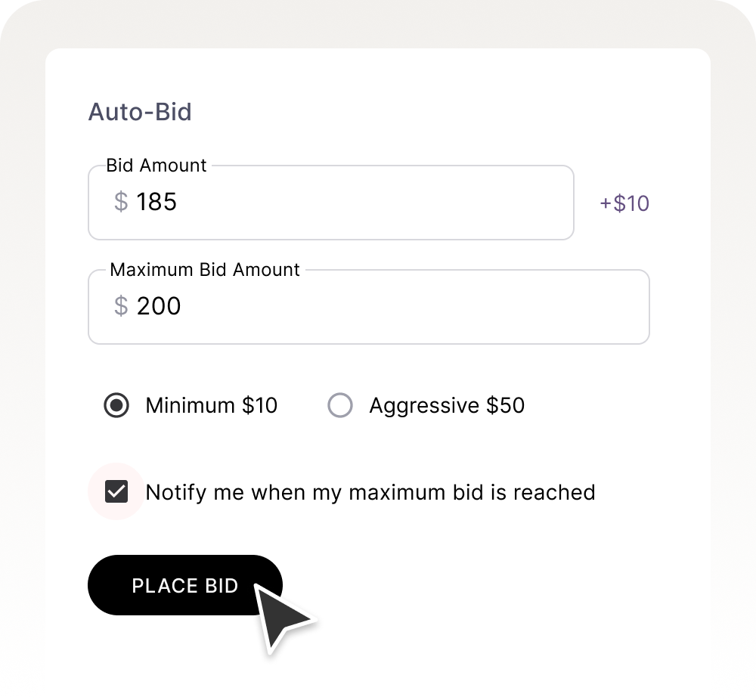Image resolution: width=756 pixels, height=700 pixels.
Task: Click the "Bid Amount" field label
Action: [156, 166]
